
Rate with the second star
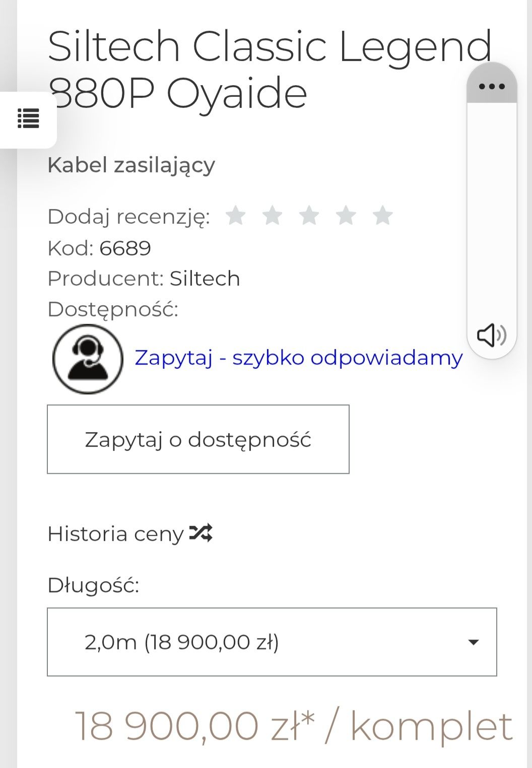tap(272, 216)
